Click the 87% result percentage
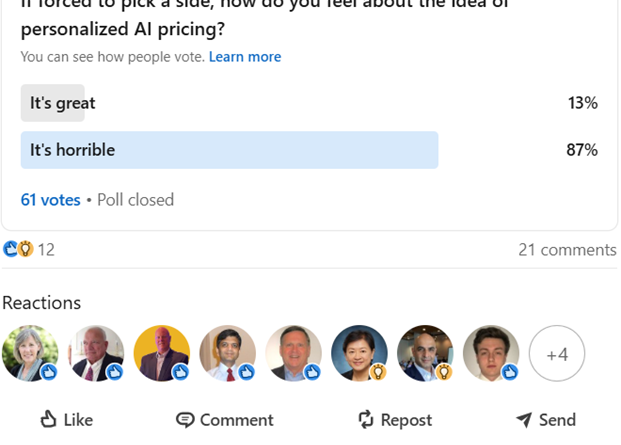 [581, 150]
